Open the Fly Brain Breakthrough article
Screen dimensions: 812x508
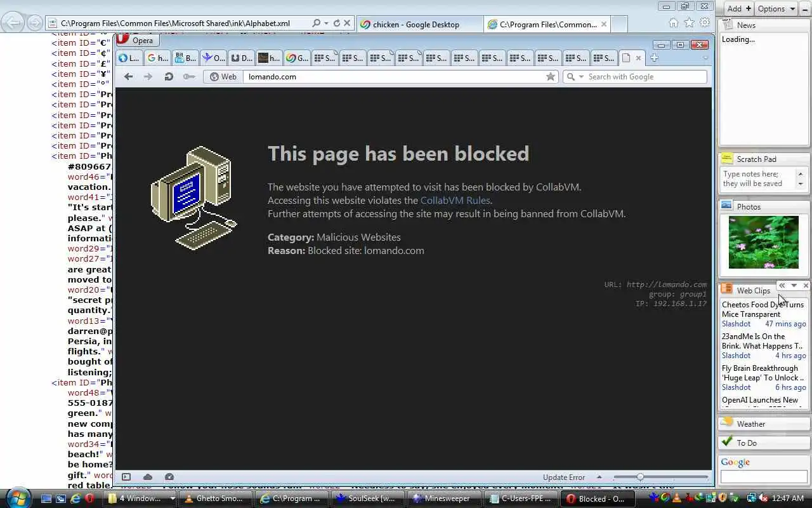(x=763, y=373)
